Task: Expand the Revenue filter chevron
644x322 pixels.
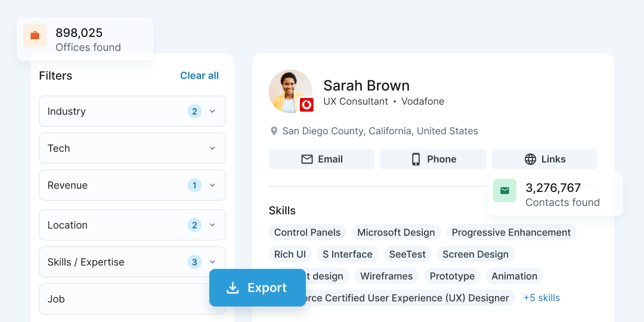Action: coord(212,185)
